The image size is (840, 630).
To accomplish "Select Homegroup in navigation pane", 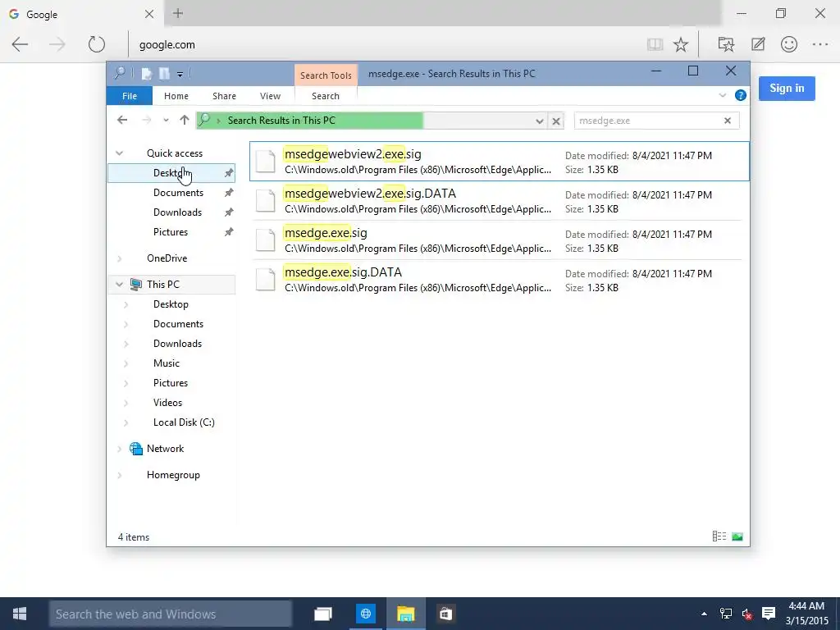I will tap(173, 475).
